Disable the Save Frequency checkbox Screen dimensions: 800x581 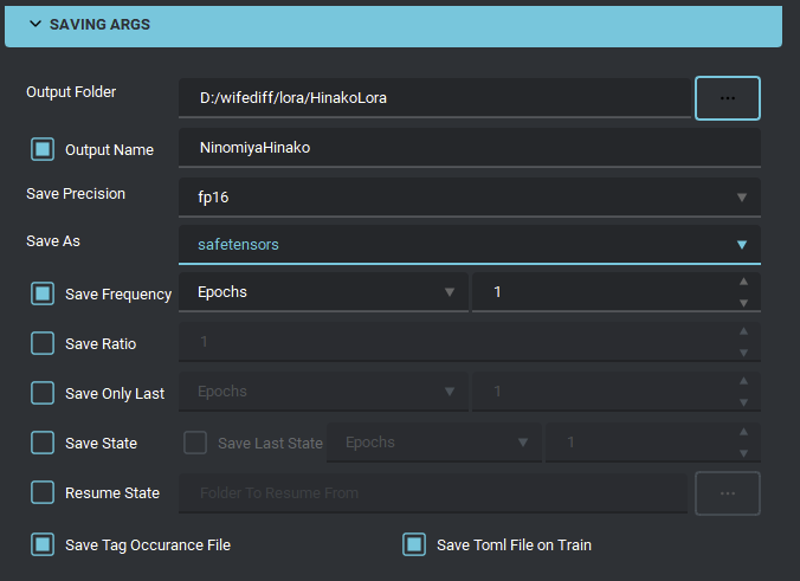pyautogui.click(x=42, y=294)
